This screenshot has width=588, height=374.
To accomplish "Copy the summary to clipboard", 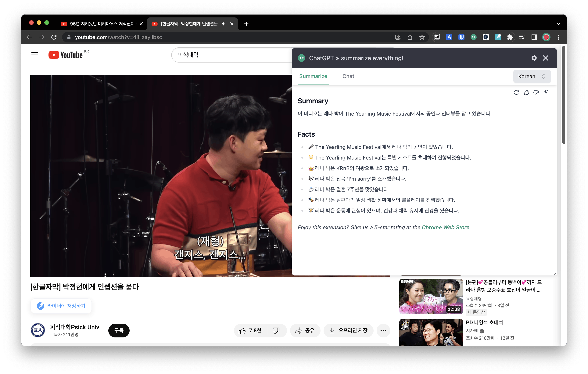I will (546, 93).
